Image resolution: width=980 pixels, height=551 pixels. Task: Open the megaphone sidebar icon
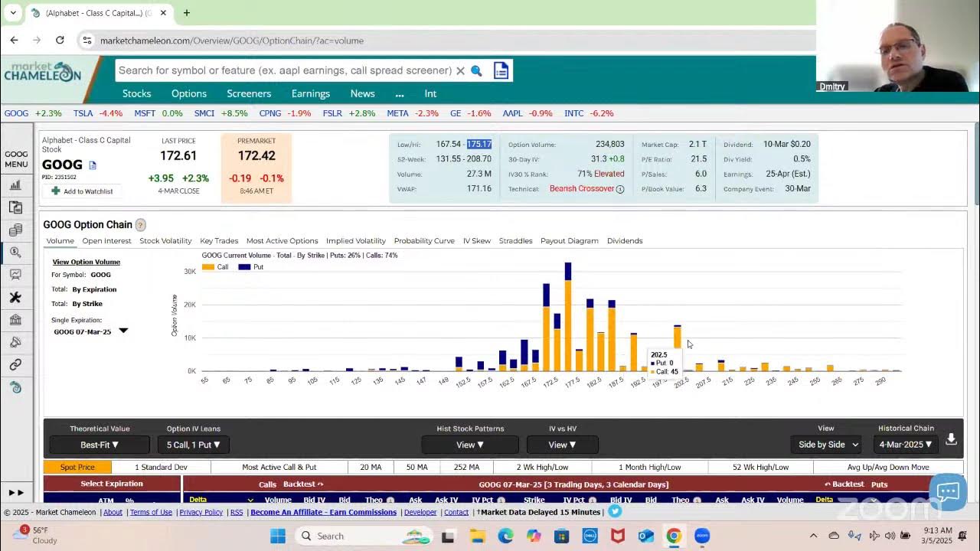coord(15,342)
